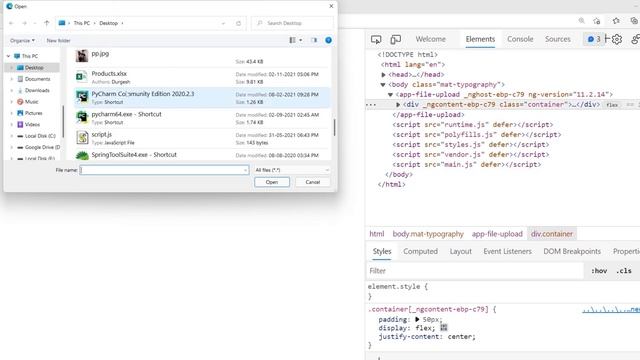Screen dimensions: 640x360
Task: Click This PC in address breadcrumb
Action: tap(82, 23)
